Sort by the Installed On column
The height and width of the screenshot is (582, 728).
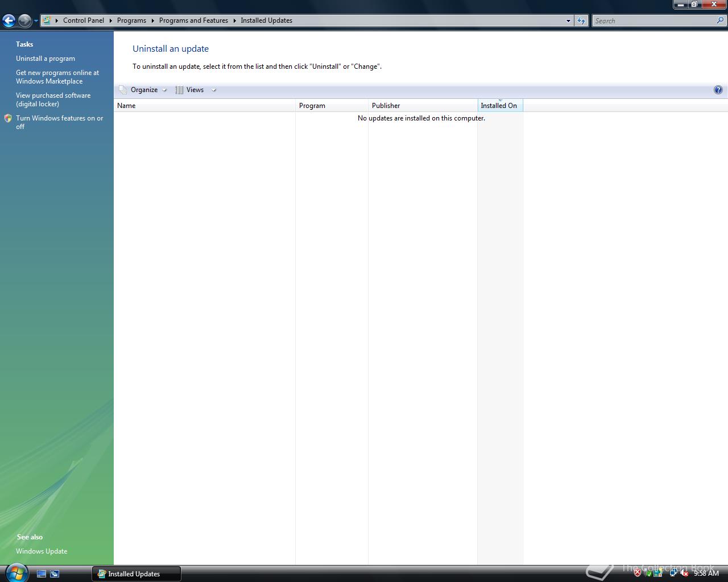pos(500,106)
